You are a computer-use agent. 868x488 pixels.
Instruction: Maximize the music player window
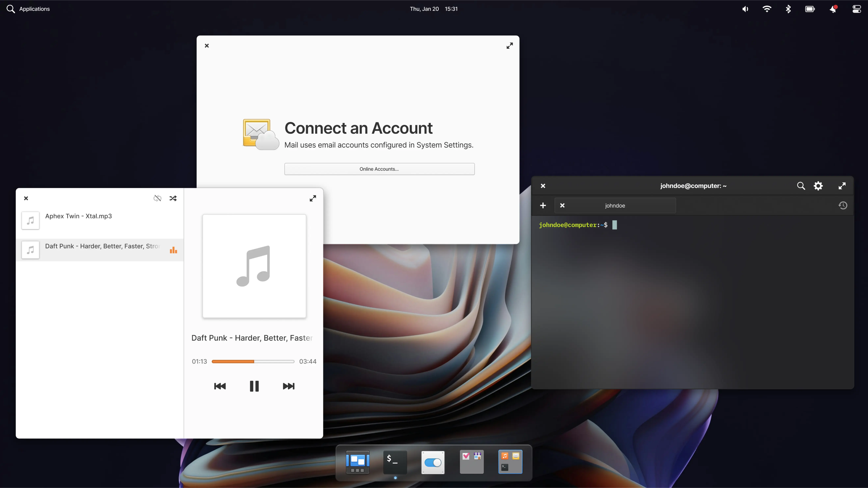[313, 198]
